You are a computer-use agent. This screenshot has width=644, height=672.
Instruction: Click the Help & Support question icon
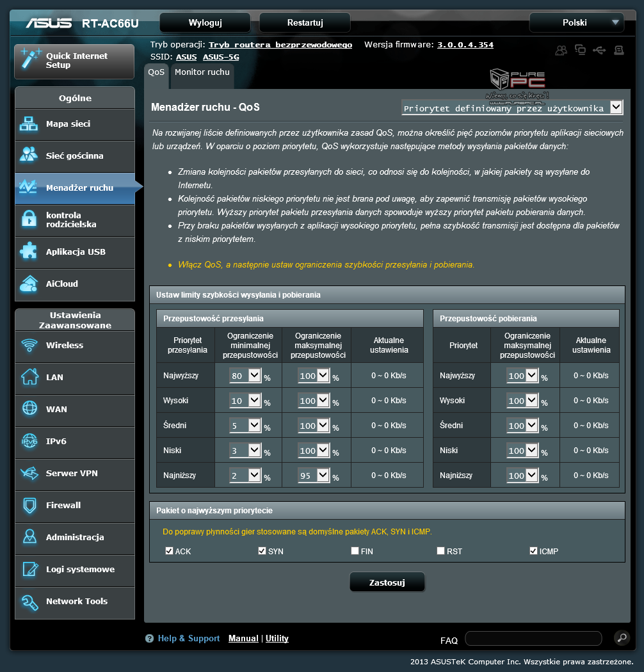pyautogui.click(x=149, y=639)
